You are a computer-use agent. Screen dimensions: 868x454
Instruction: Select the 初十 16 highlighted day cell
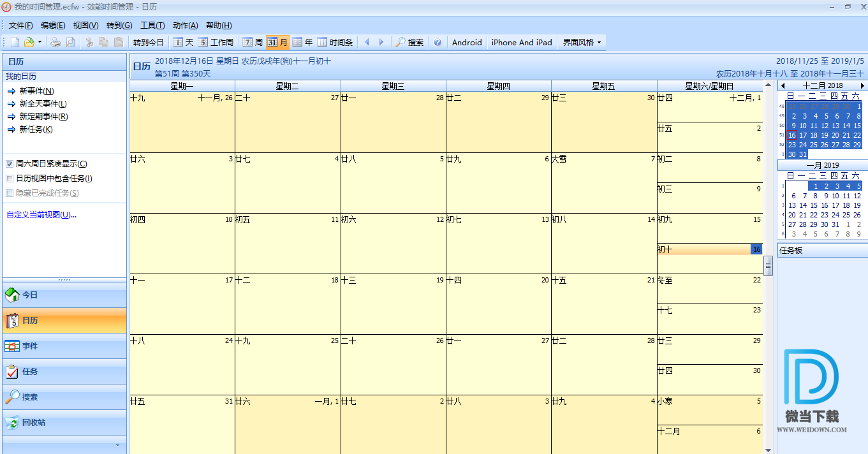click(x=710, y=258)
